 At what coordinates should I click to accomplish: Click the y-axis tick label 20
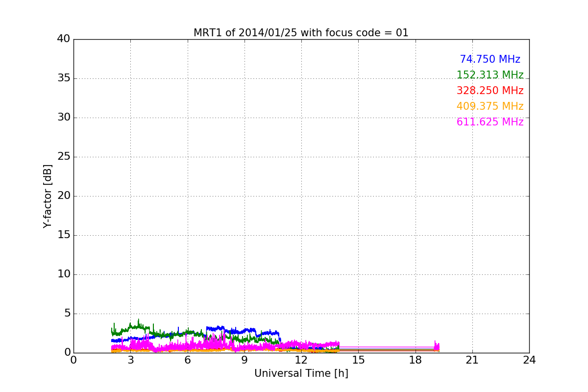(x=64, y=196)
